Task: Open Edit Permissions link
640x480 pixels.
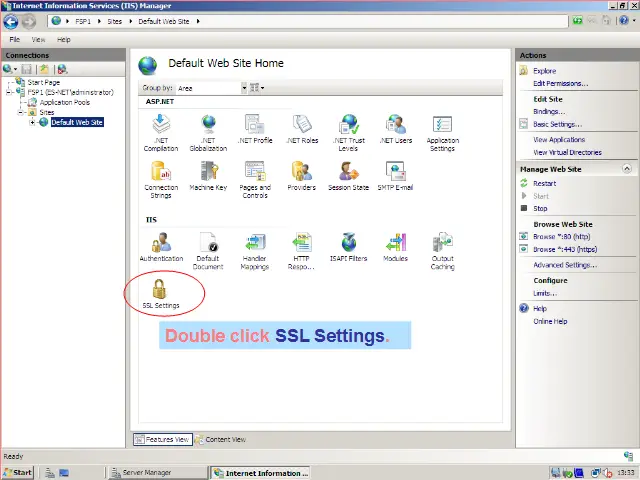Action: coord(560,84)
